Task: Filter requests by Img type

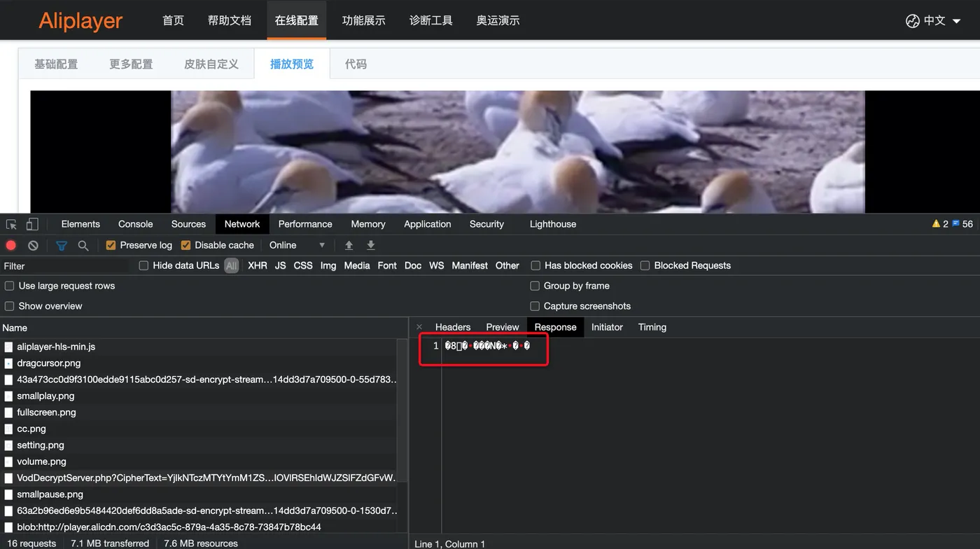Action: [328, 265]
